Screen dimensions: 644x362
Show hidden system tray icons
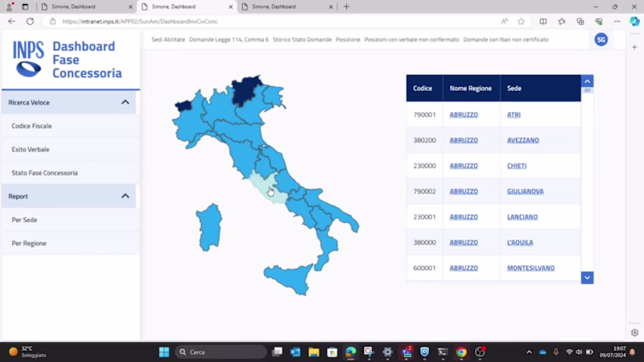(x=529, y=352)
